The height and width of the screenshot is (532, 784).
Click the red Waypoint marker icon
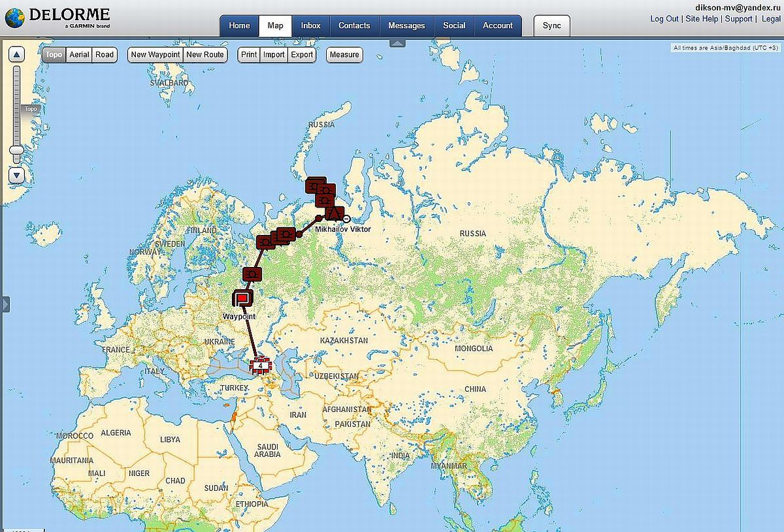[x=242, y=298]
